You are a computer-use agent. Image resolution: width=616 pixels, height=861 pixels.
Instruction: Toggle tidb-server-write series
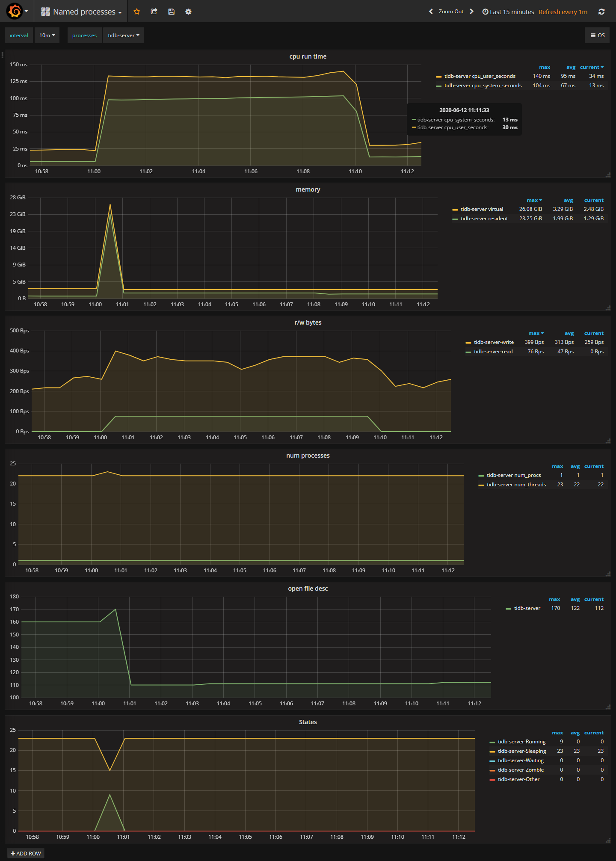(494, 342)
